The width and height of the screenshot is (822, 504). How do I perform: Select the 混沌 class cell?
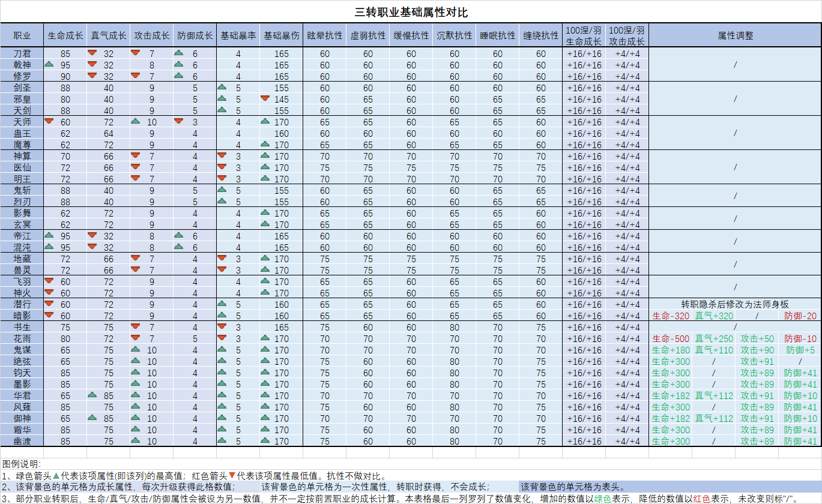pyautogui.click(x=22, y=247)
